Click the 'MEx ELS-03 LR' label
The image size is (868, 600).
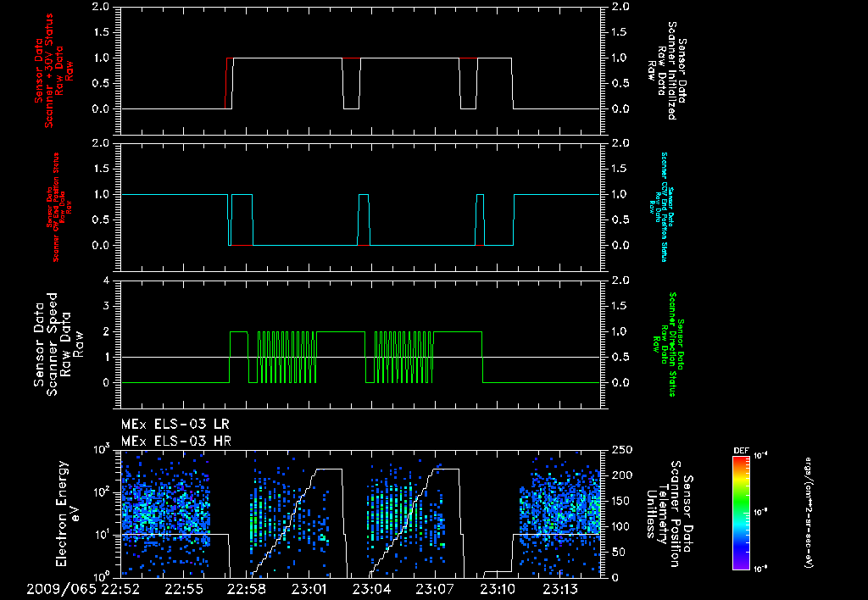(175, 425)
